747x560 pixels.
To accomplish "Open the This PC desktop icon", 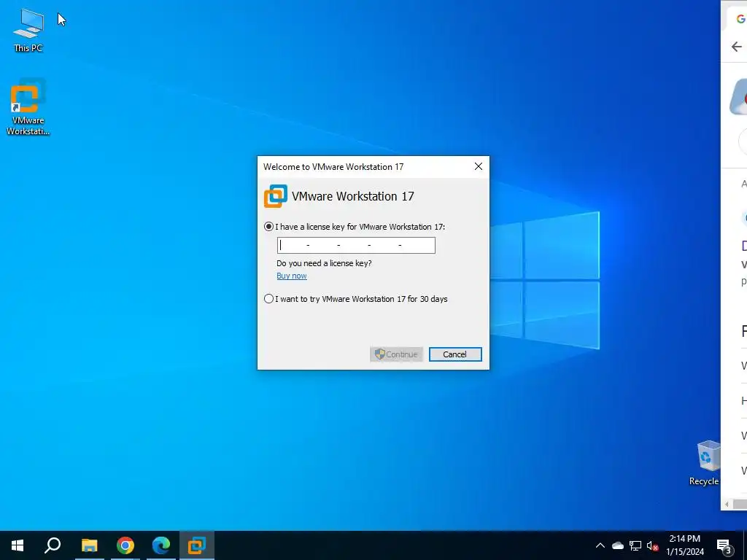I will (28, 30).
